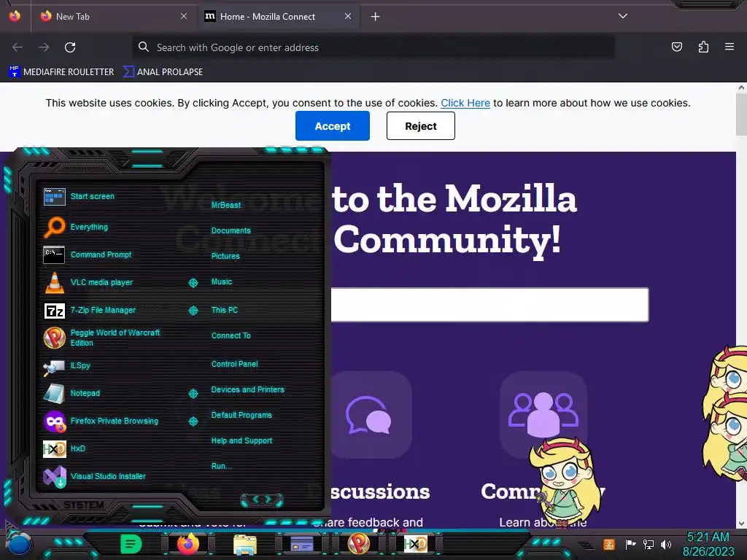Expand VLC media player jump list arrow
Screen dimensions: 747x560
pos(193,283)
